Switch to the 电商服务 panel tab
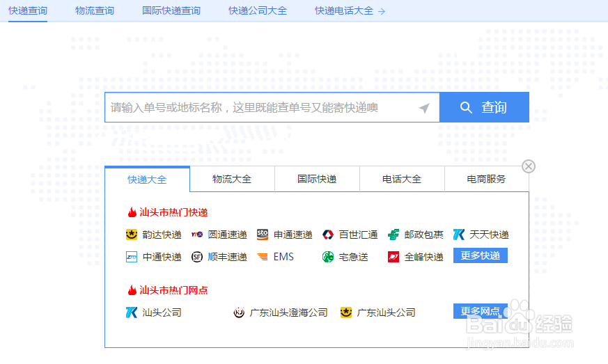Viewport: 608px width, 364px height. (486, 179)
